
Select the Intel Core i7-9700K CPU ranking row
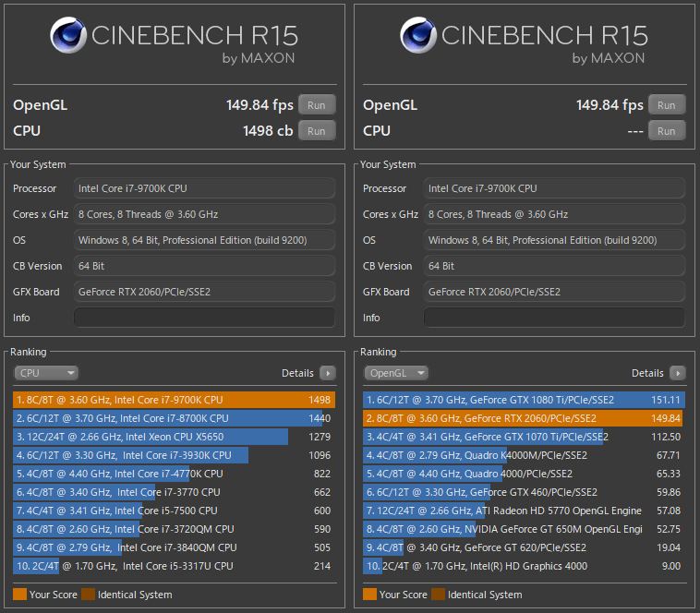[x=175, y=400]
